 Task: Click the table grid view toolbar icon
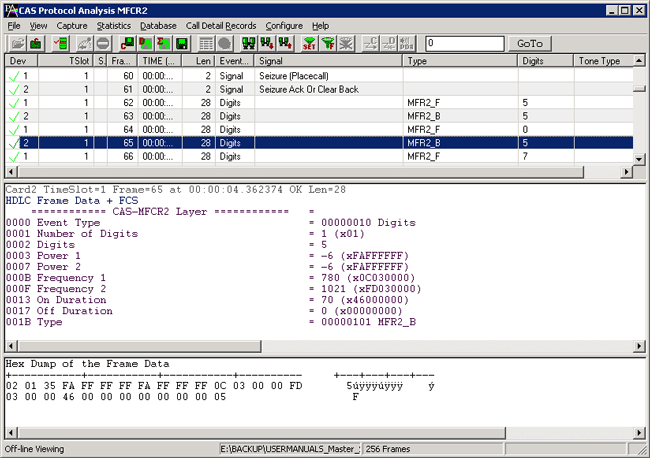[x=206, y=44]
